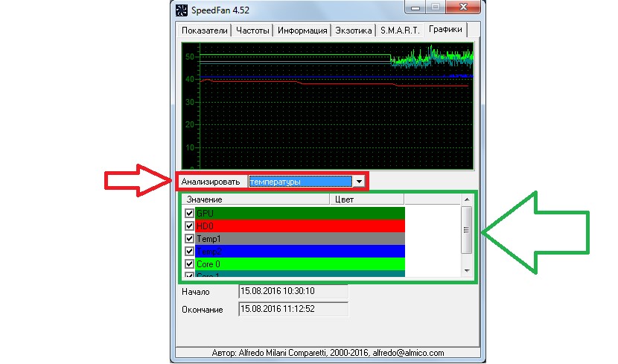Click the SpeedFan app icon in title bar
The image size is (618, 364).
coord(181,10)
